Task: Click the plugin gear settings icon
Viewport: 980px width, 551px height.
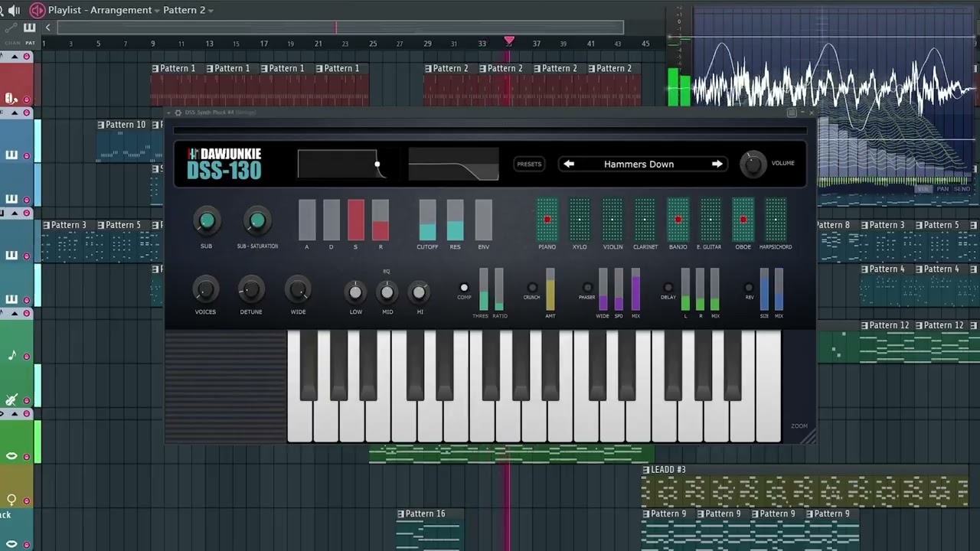Action: (x=178, y=112)
